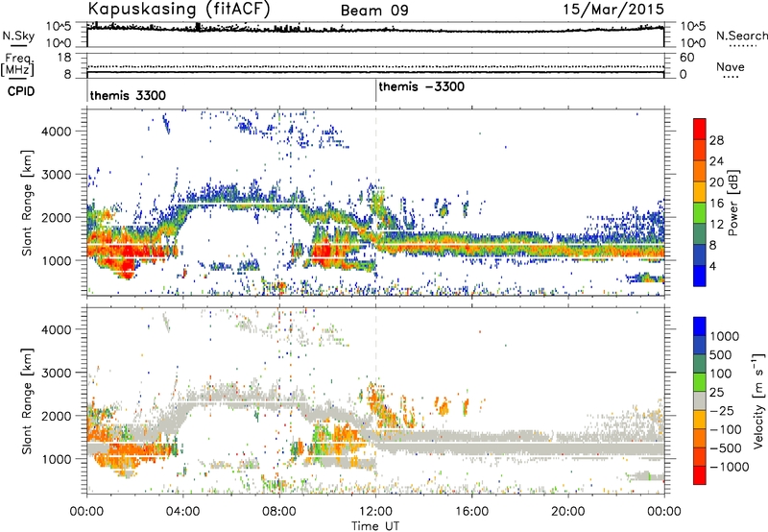Image resolution: width=768 pixels, height=532 pixels.
Task: Click the '28' tick on the Power scale
Action: 716,140
